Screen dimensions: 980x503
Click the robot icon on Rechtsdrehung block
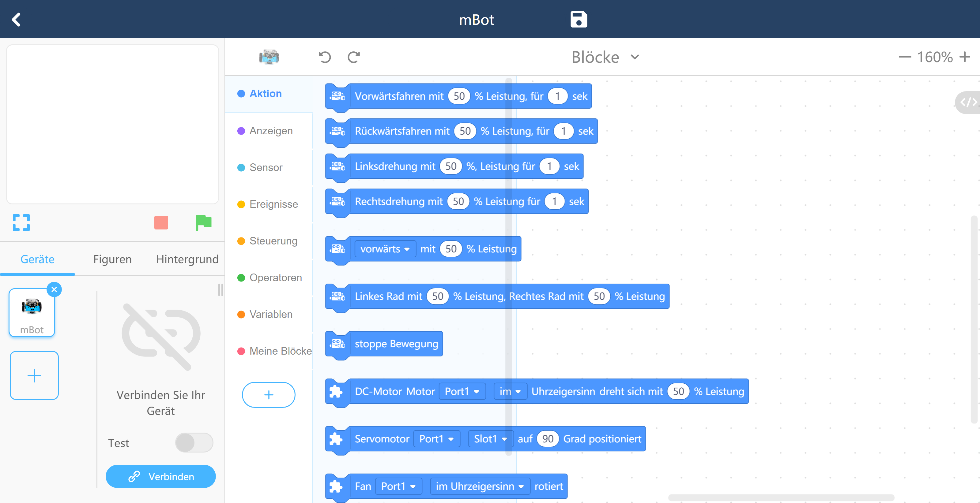pos(337,202)
